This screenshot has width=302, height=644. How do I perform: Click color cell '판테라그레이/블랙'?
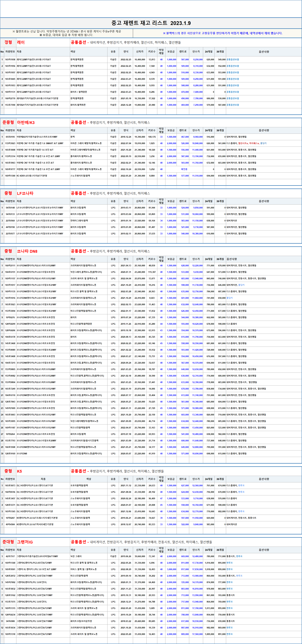coord(79,221)
